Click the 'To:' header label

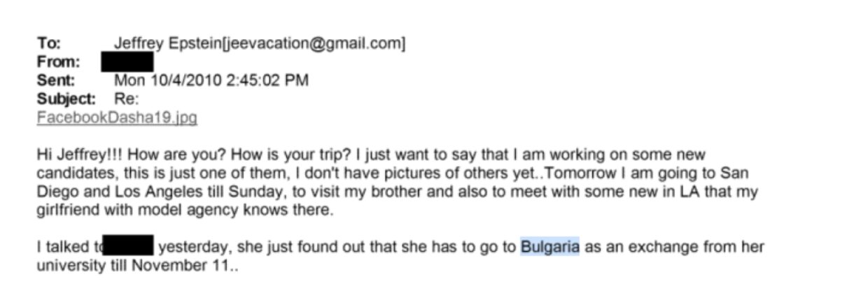[49, 43]
